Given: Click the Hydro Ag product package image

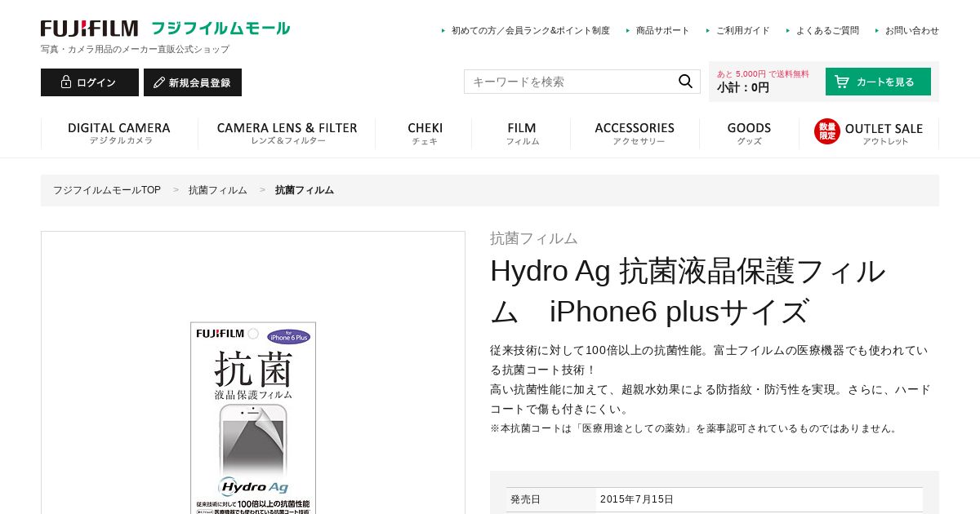Looking at the screenshot, I should coord(253,418).
